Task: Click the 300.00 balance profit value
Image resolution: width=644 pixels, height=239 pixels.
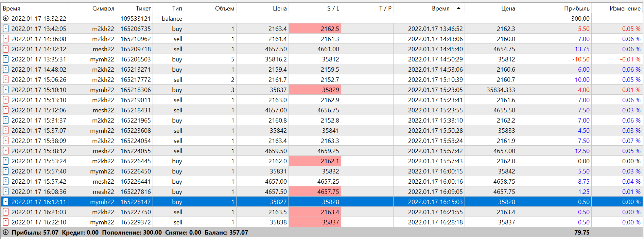Action: (580, 19)
